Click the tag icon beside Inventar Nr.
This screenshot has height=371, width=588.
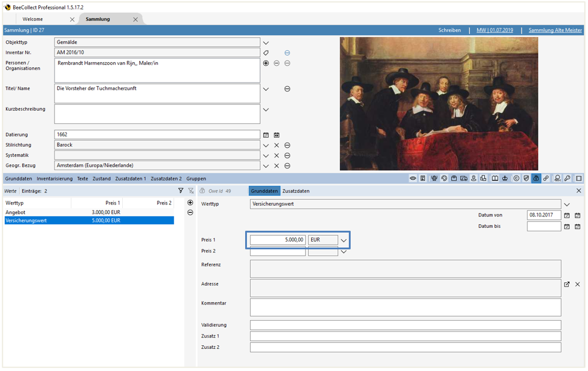pos(266,53)
